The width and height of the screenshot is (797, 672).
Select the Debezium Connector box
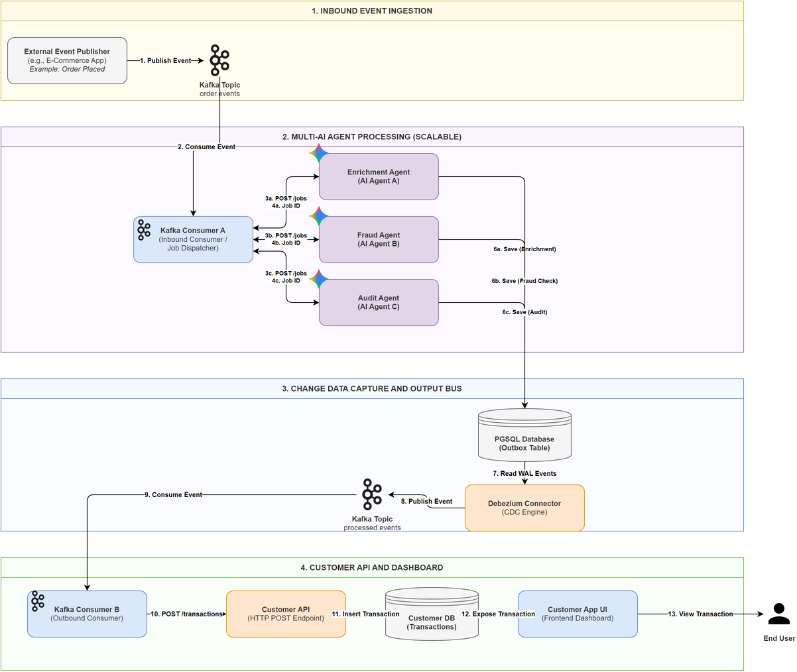point(524,508)
